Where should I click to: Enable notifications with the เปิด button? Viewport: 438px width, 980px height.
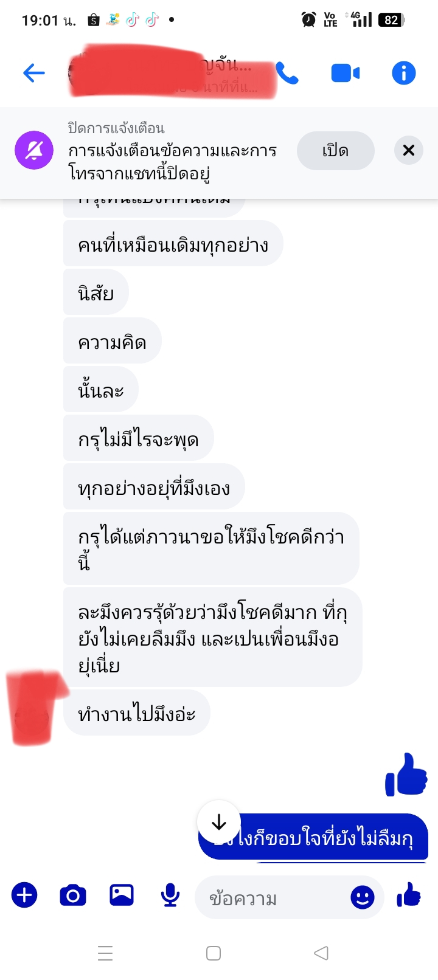click(335, 151)
